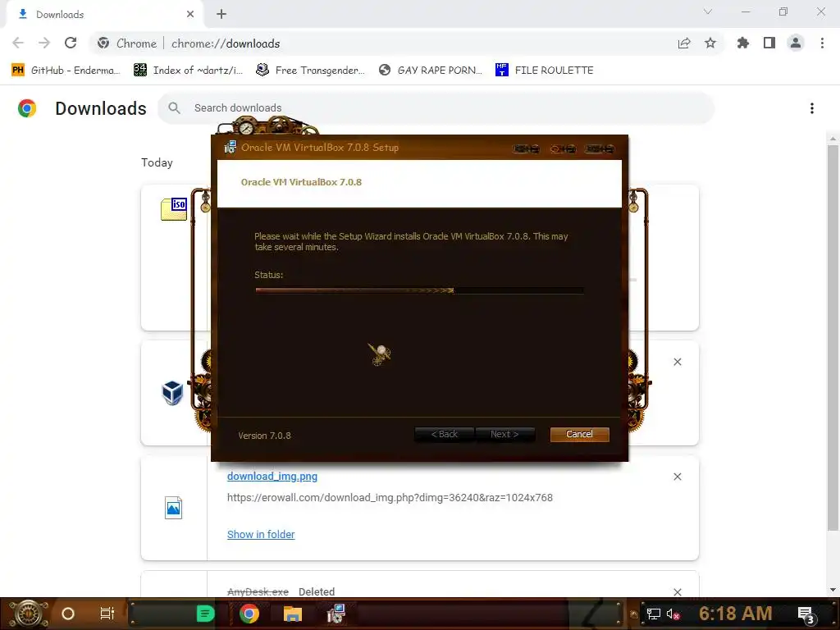The width and height of the screenshot is (840, 630).
Task: Toggle the Chrome side panel
Action: [x=769, y=43]
